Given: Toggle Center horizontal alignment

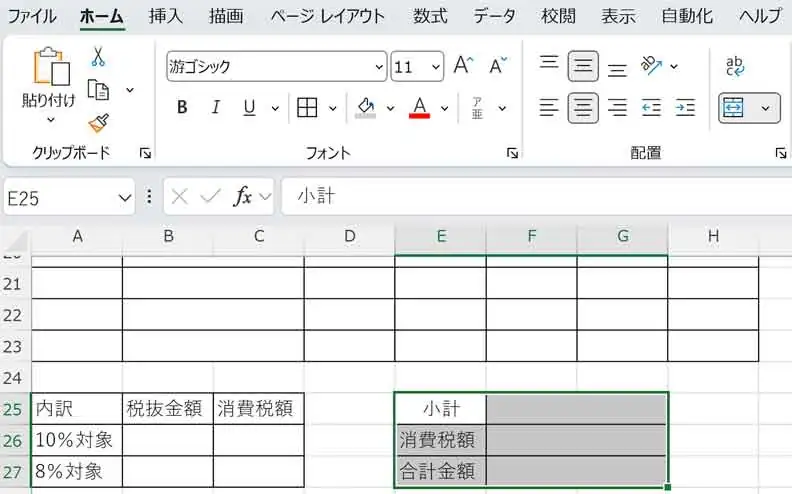Looking at the screenshot, I should pos(583,107).
